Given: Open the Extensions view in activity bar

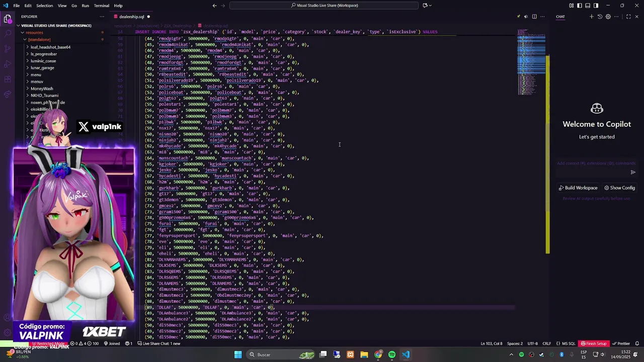Looking at the screenshot, I should click(x=8, y=79).
